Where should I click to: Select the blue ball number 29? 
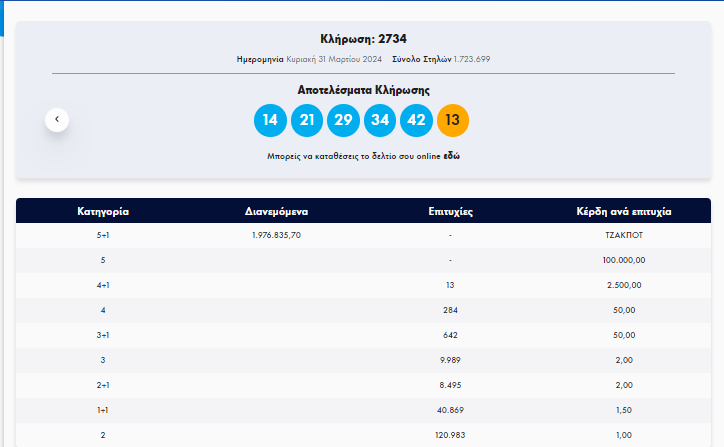[343, 120]
